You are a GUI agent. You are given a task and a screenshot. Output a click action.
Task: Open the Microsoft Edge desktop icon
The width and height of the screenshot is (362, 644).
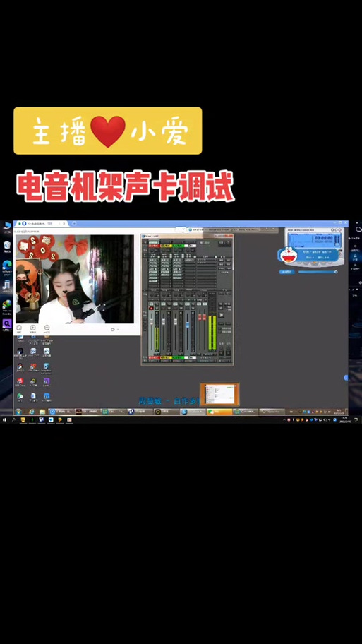pos(7,265)
